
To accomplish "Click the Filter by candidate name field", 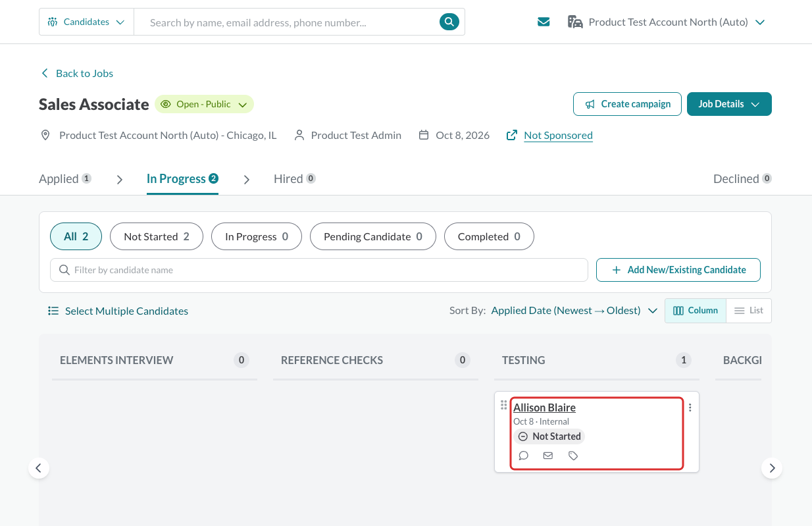I will tap(319, 270).
